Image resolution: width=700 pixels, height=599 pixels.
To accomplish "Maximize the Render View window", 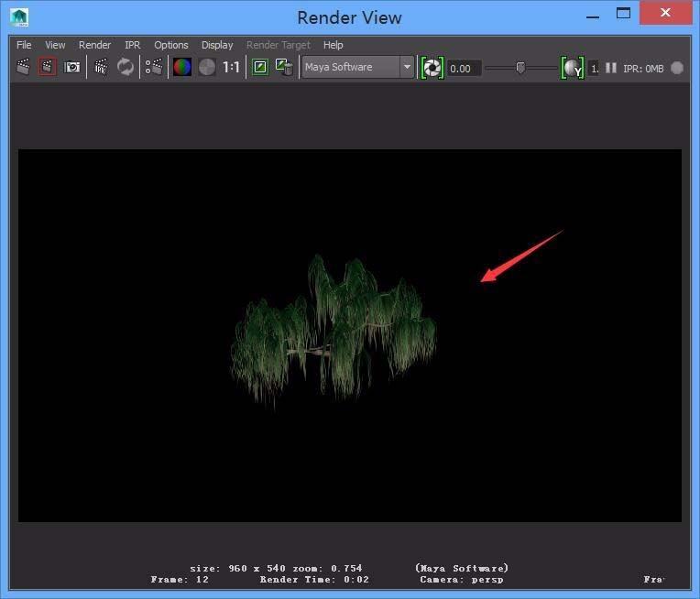I will point(623,14).
